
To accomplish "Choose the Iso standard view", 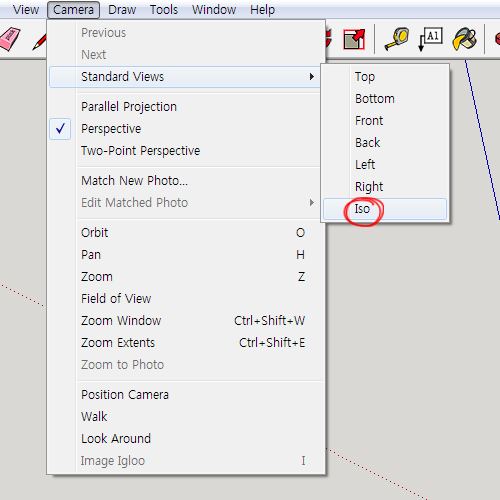I will (385, 209).
